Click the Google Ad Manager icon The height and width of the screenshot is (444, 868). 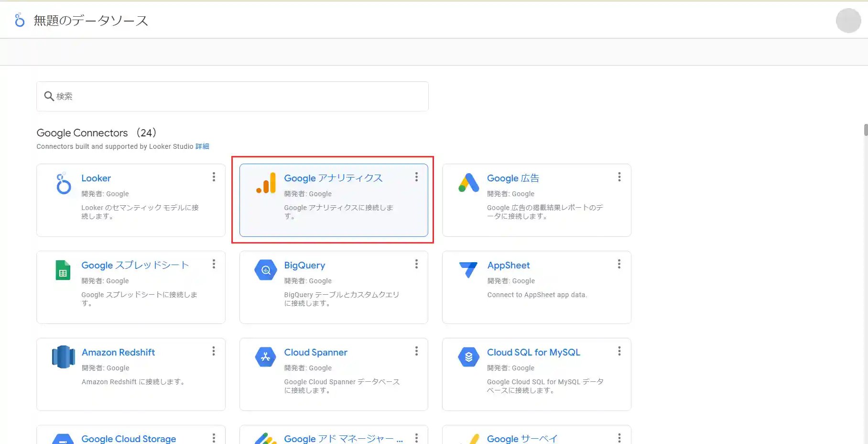pyautogui.click(x=266, y=438)
